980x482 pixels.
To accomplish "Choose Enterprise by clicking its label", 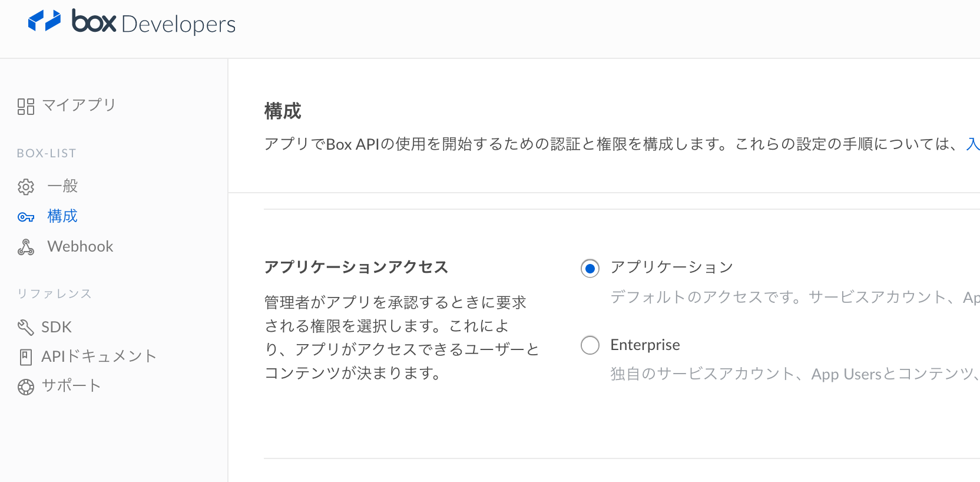I will 645,345.
